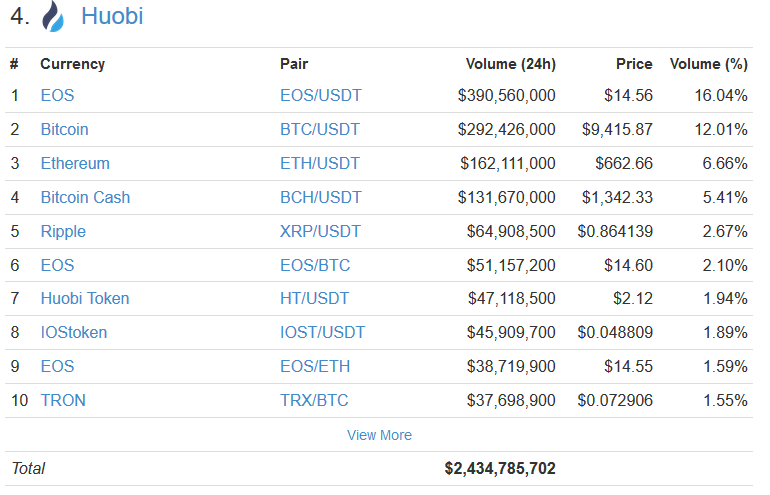Open the Bitcoin currency link

pyautogui.click(x=64, y=129)
